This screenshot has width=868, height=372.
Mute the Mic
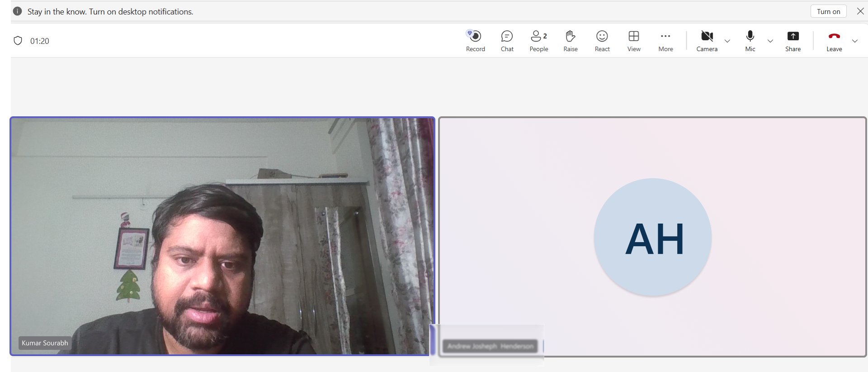click(750, 41)
